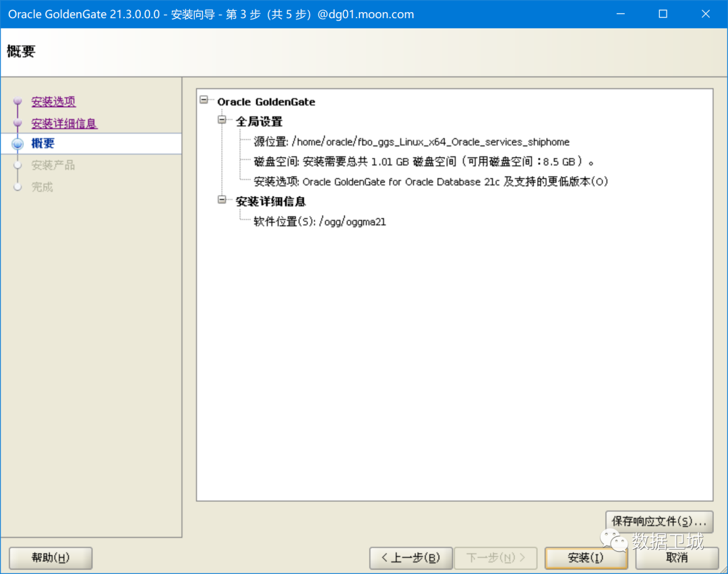
Task: Select the 安装选项 Oracle Database 21c row
Action: [431, 181]
